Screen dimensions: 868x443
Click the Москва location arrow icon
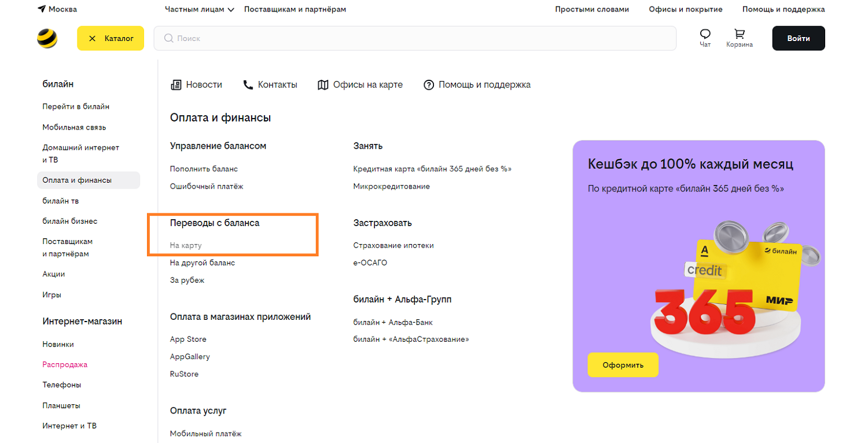point(42,9)
